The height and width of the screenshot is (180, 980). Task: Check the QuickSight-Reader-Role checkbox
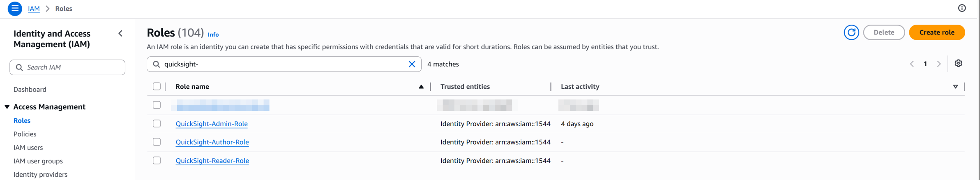point(157,160)
